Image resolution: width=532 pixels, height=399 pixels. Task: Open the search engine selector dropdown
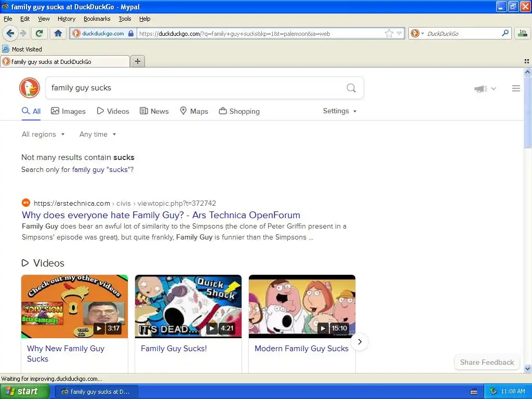(417, 33)
